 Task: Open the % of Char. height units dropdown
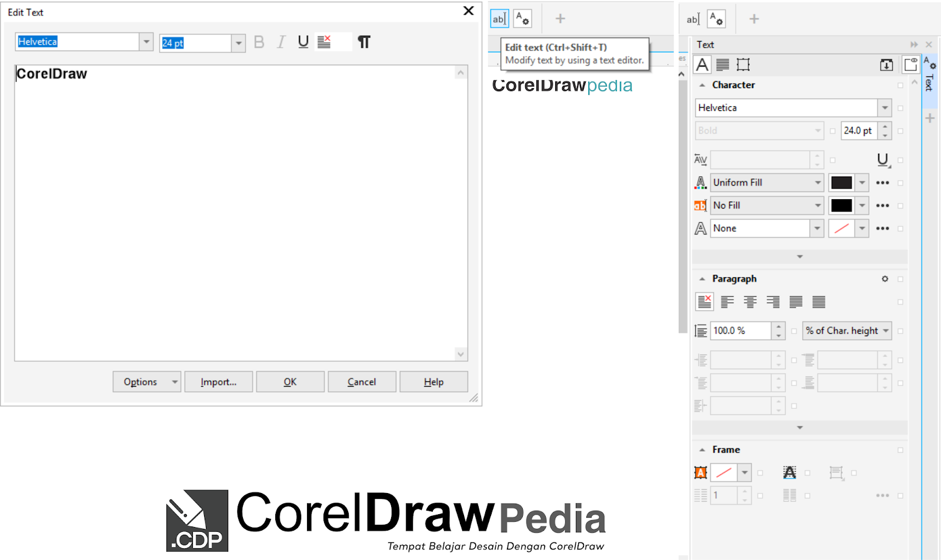tap(847, 331)
